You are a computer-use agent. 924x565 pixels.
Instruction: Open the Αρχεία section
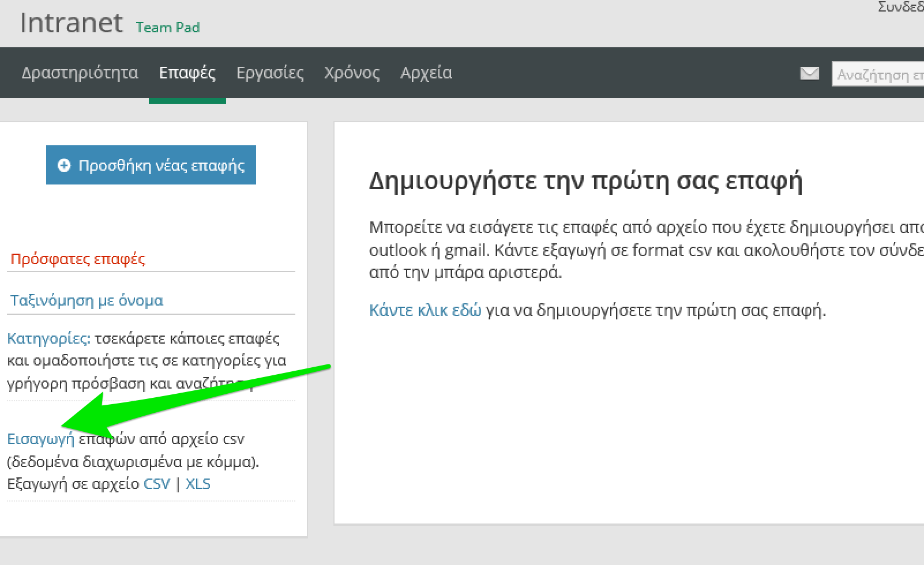coord(426,73)
